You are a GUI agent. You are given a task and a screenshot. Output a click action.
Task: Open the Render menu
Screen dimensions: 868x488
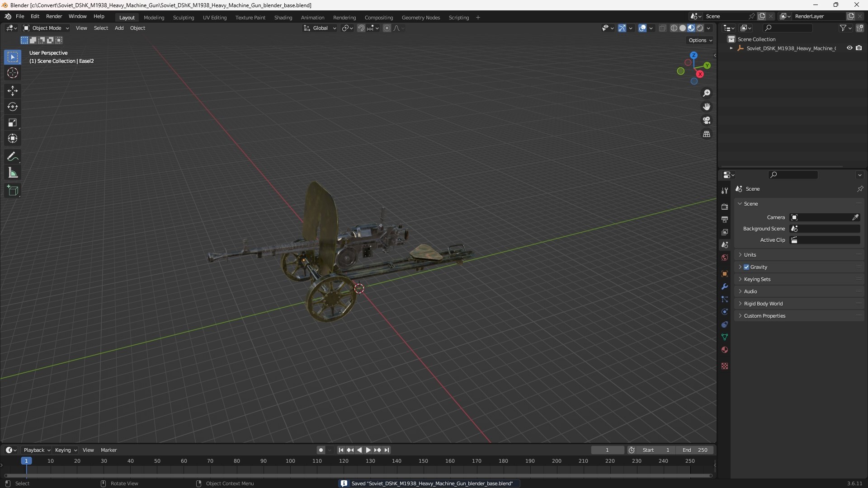(x=54, y=16)
